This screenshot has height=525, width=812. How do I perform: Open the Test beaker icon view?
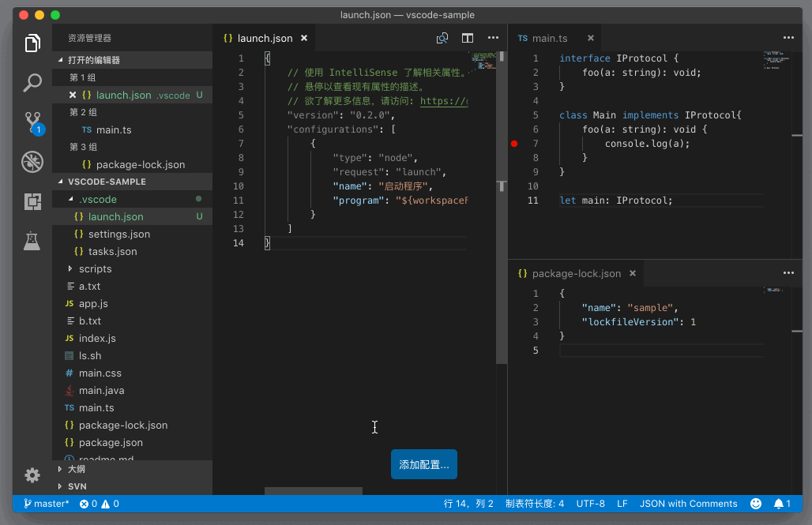32,241
